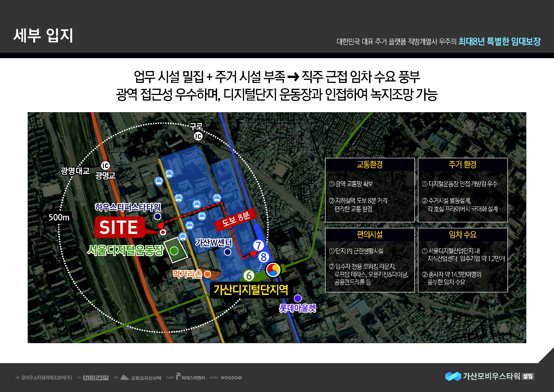Viewport: 554px width, 392px height.
Task: Click the 가산W센터 map label
Action: click(214, 243)
